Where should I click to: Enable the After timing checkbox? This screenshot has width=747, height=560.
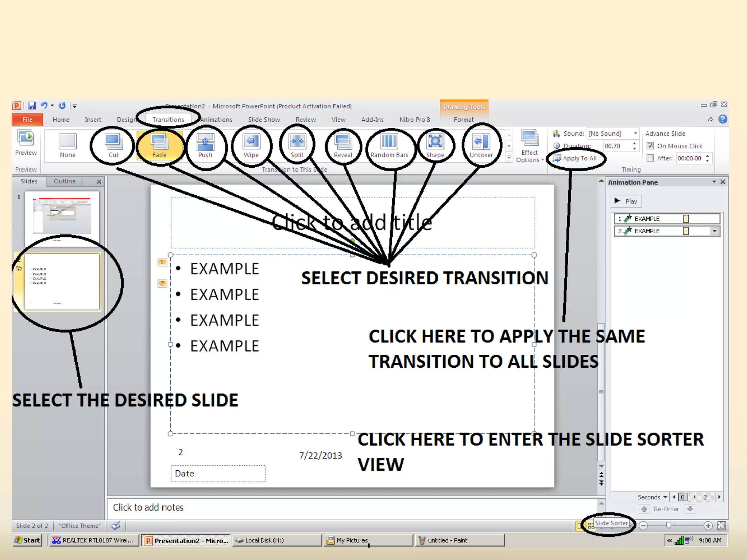(650, 158)
